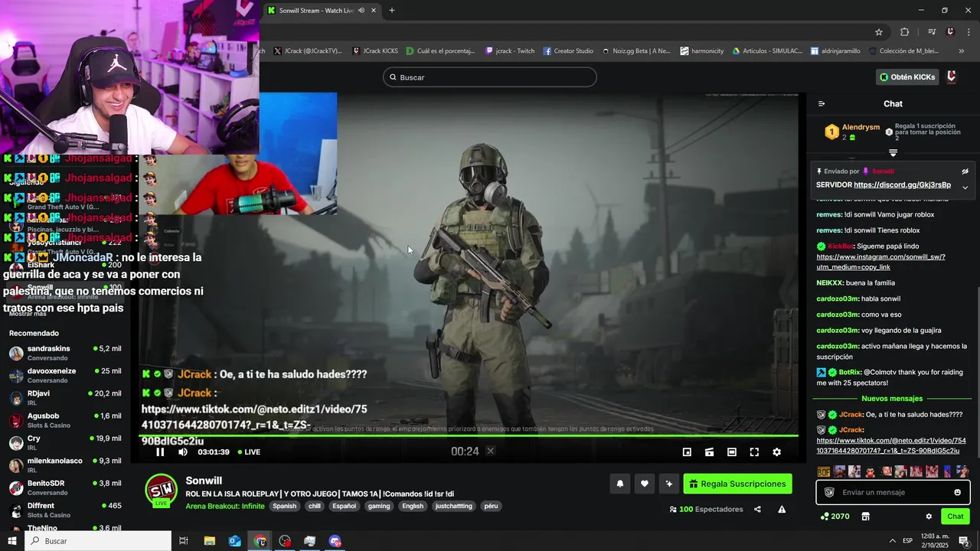Click the sparkle subscribe icon button
Viewport: 980px width, 551px height.
click(x=669, y=484)
